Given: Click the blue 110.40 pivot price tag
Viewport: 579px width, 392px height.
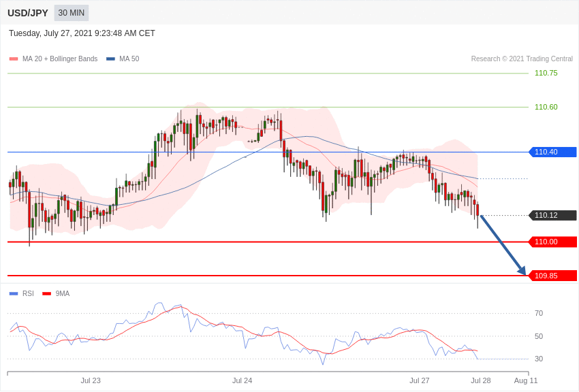Looking at the screenshot, I should (x=553, y=152).
